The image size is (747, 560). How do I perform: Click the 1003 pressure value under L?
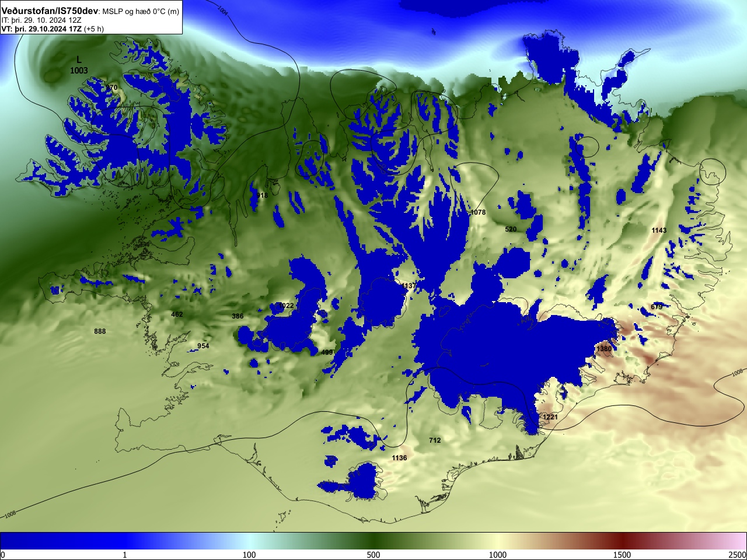coord(79,71)
